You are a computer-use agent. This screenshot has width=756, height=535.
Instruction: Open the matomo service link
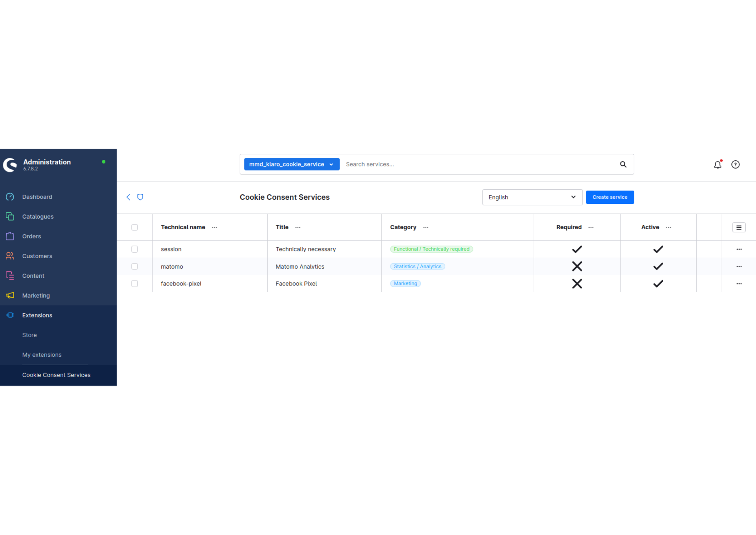click(x=172, y=267)
